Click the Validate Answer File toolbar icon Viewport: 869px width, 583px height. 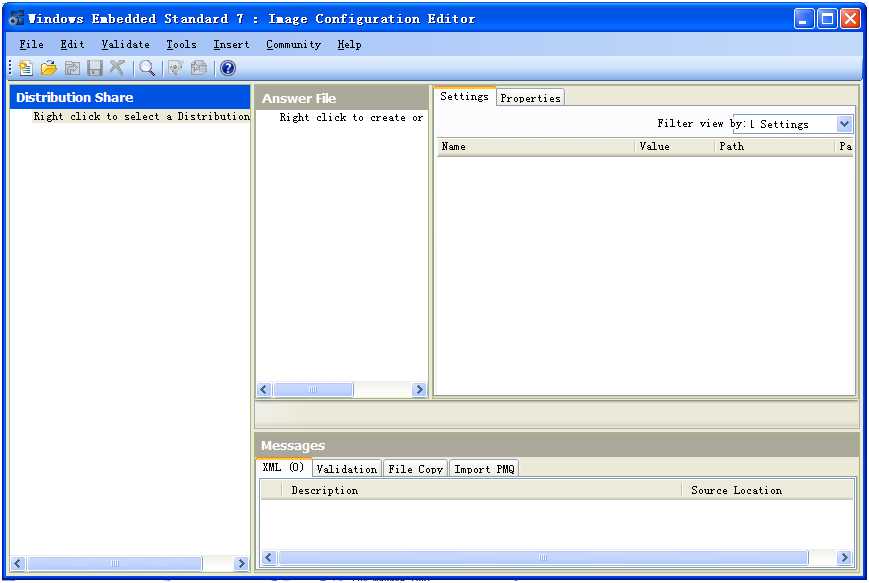[x=176, y=68]
